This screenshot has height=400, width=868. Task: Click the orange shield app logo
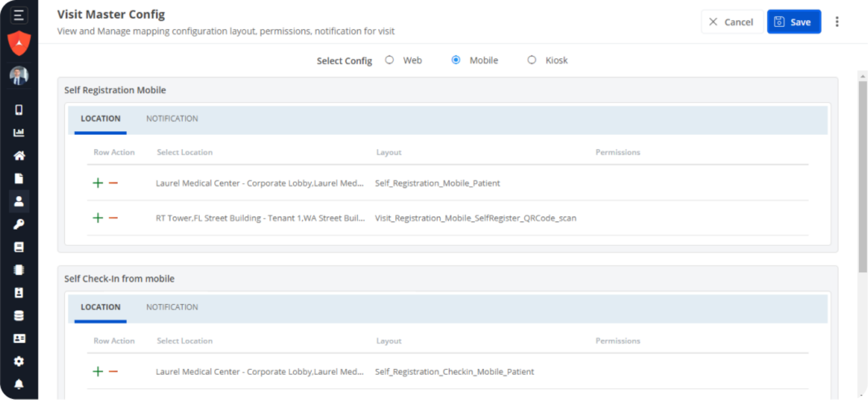click(19, 43)
